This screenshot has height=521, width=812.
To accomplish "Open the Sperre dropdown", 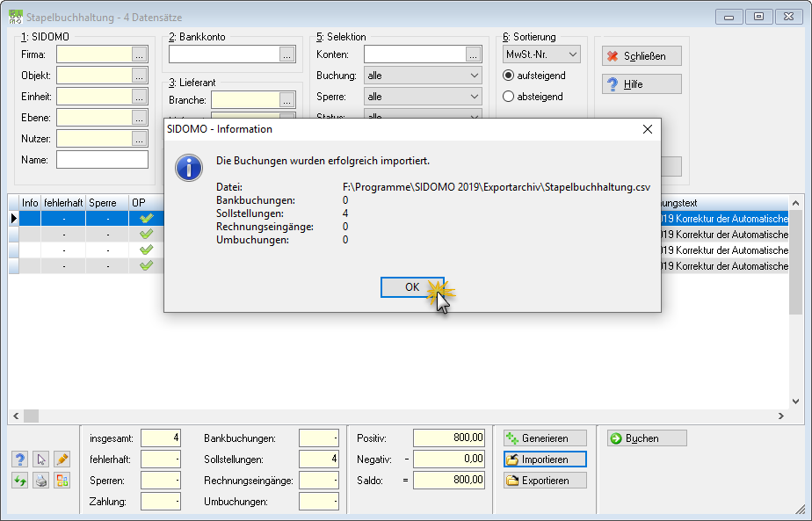I will (x=423, y=97).
